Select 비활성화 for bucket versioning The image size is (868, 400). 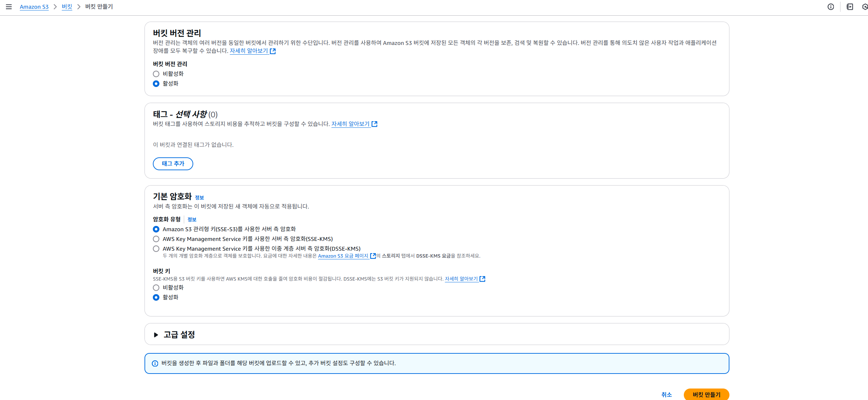[156, 74]
